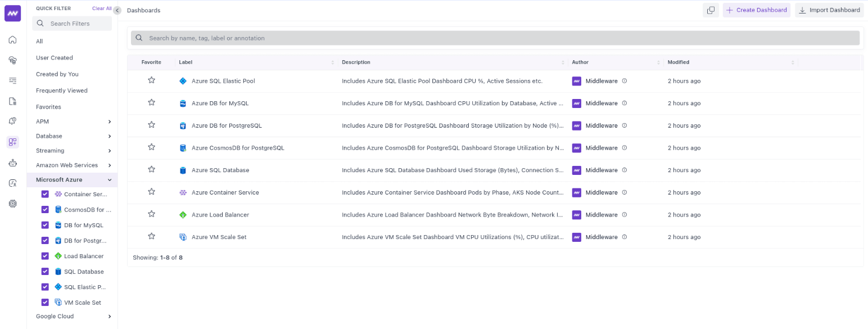Expand the Google Cloud filter section
The image size is (868, 329).
(x=109, y=316)
